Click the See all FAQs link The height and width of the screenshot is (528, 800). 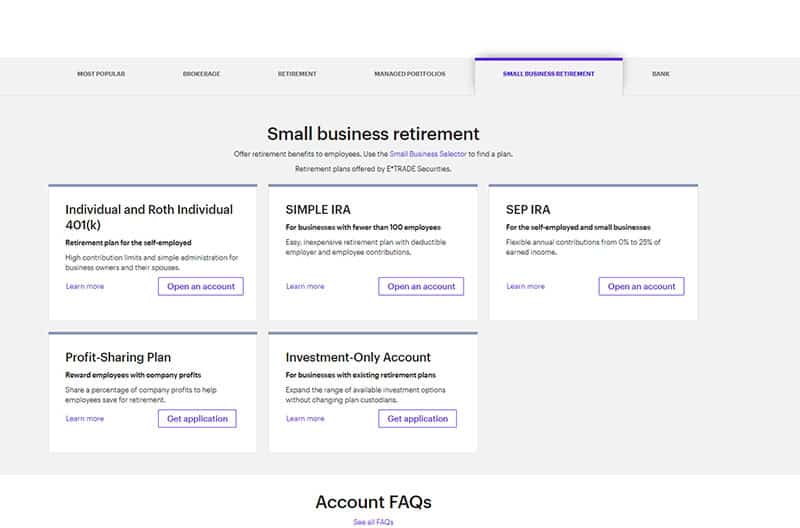(x=373, y=522)
